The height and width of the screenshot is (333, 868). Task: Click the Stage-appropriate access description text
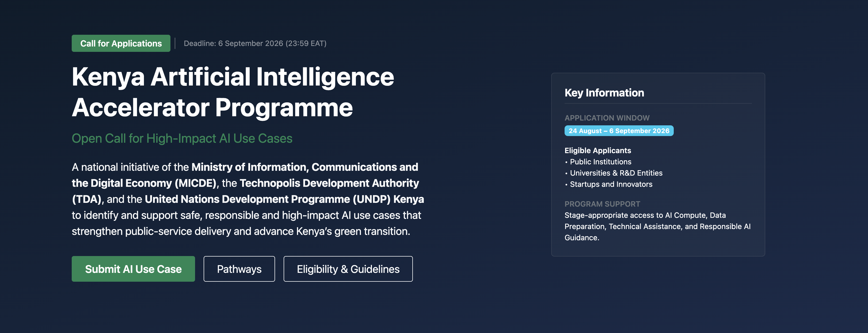(657, 226)
